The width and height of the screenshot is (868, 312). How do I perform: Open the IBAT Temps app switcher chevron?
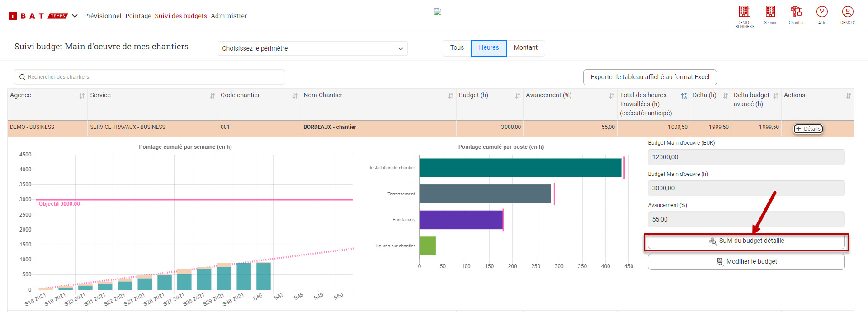(75, 16)
